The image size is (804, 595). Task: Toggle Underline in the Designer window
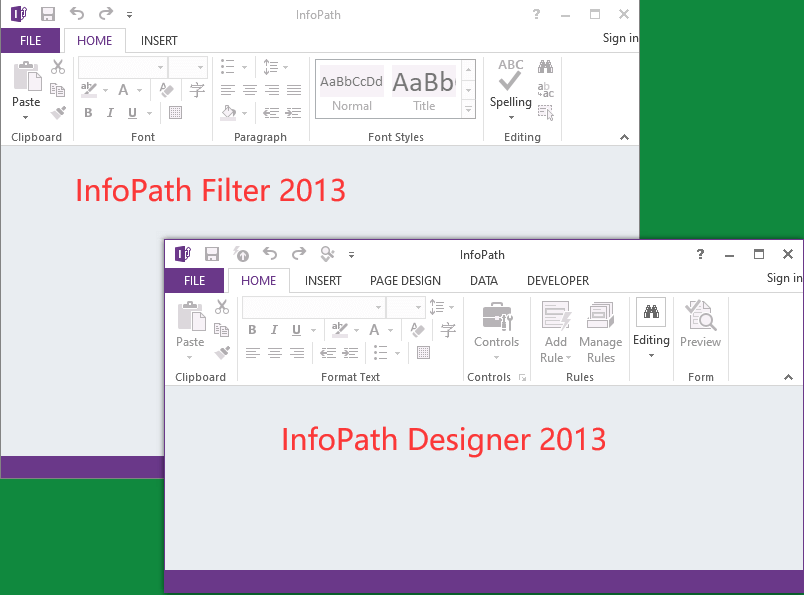296,330
